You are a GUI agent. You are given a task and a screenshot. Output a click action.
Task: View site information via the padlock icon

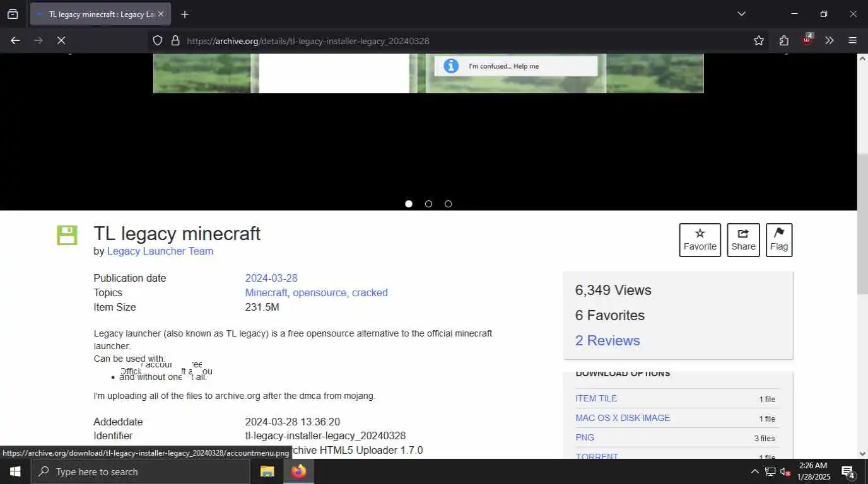[175, 40]
